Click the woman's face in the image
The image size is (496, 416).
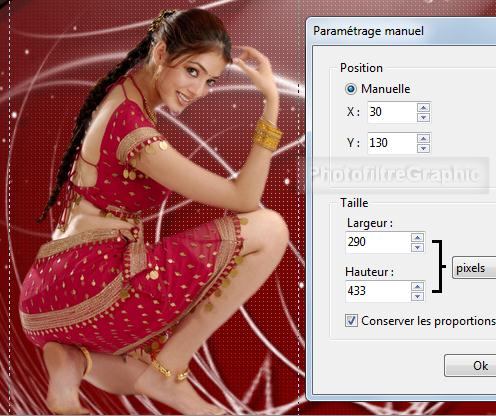pos(196,79)
